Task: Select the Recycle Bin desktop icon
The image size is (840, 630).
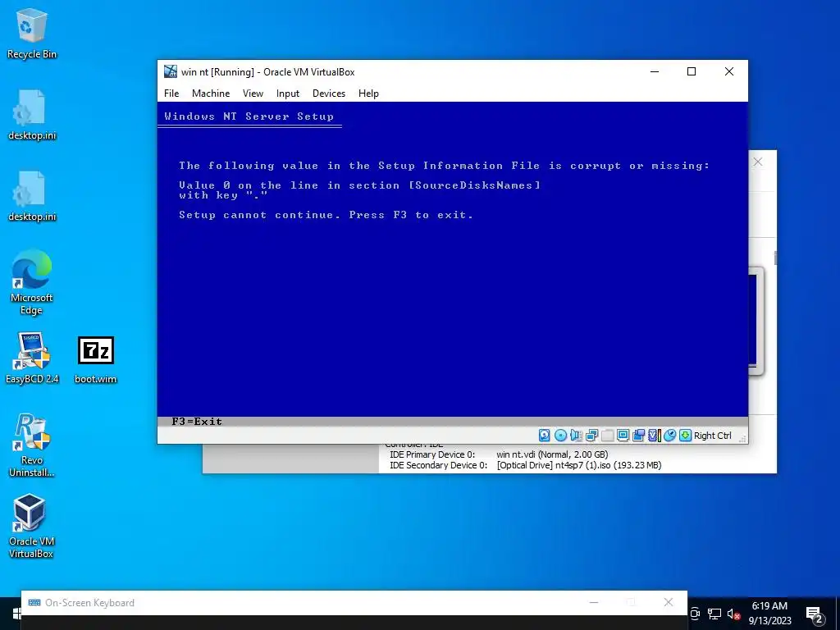Action: point(32,33)
